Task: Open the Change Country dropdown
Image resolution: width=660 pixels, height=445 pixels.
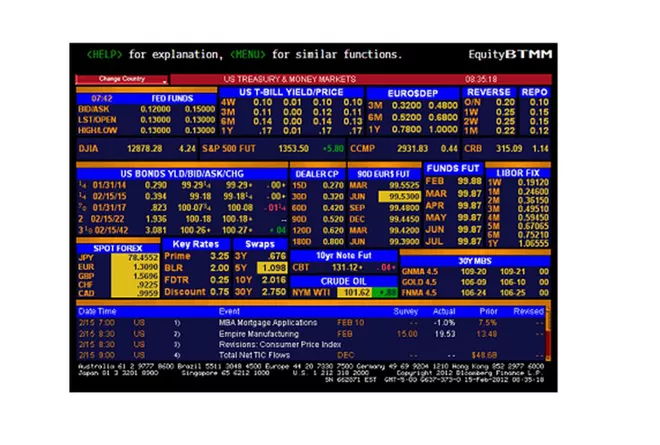Action: 122,78
